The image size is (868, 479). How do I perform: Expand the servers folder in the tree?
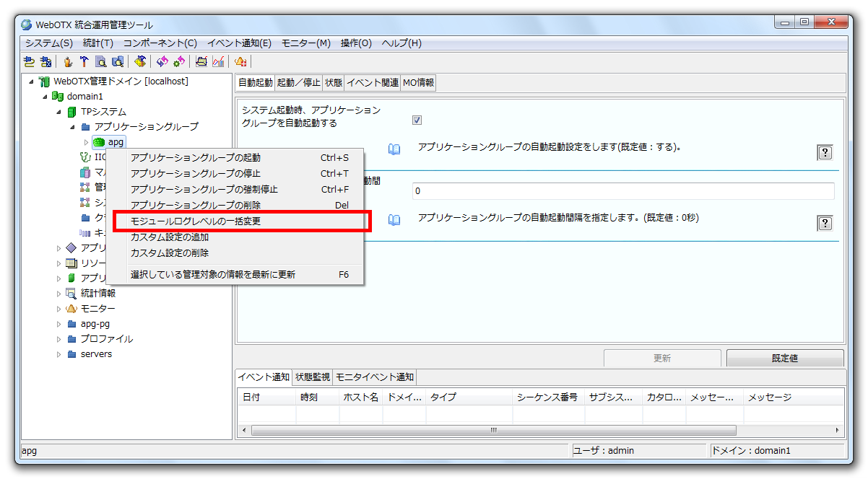coord(60,353)
